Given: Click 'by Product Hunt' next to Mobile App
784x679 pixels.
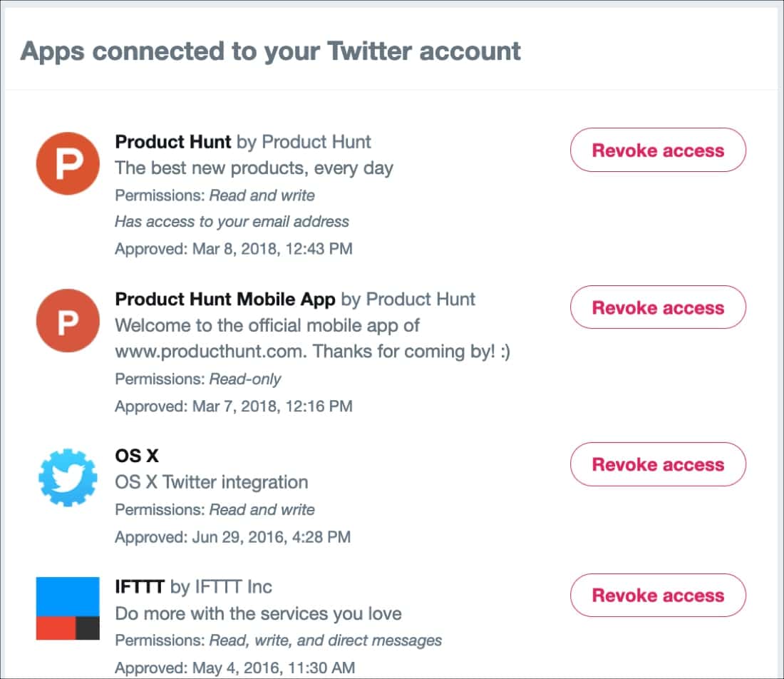Looking at the screenshot, I should pos(408,300).
